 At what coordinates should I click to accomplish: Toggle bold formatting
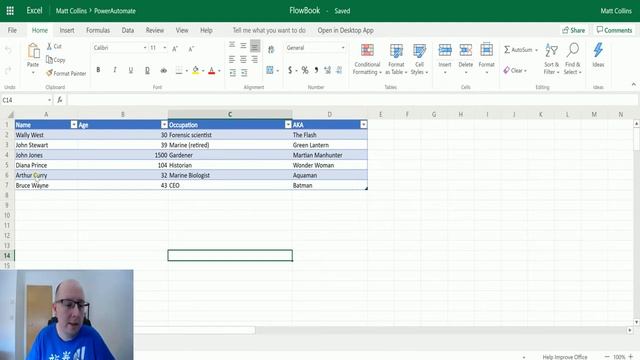98,70
